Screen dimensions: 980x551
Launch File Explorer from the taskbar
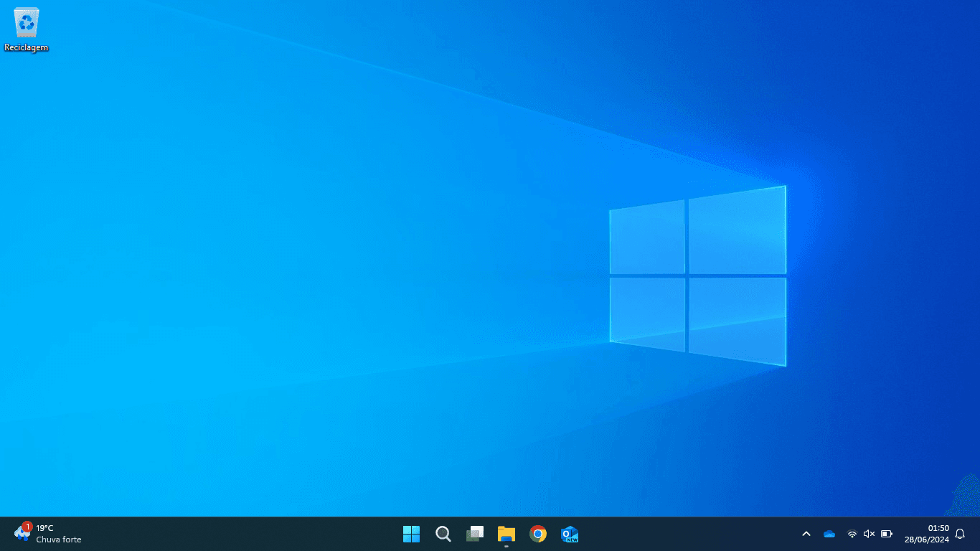507,534
